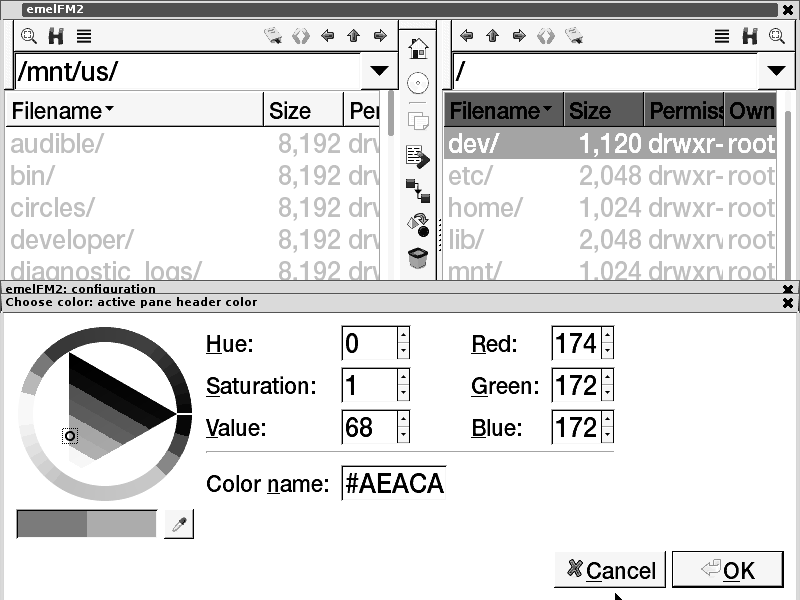Image resolution: width=800 pixels, height=600 pixels.
Task: Expand the /mnt/us/ path history dropdown
Action: (x=379, y=71)
